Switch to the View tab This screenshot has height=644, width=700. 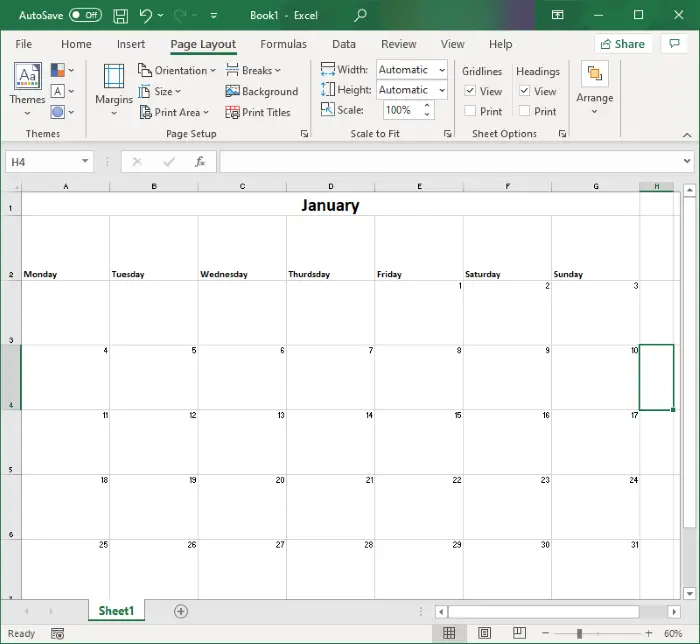click(453, 44)
